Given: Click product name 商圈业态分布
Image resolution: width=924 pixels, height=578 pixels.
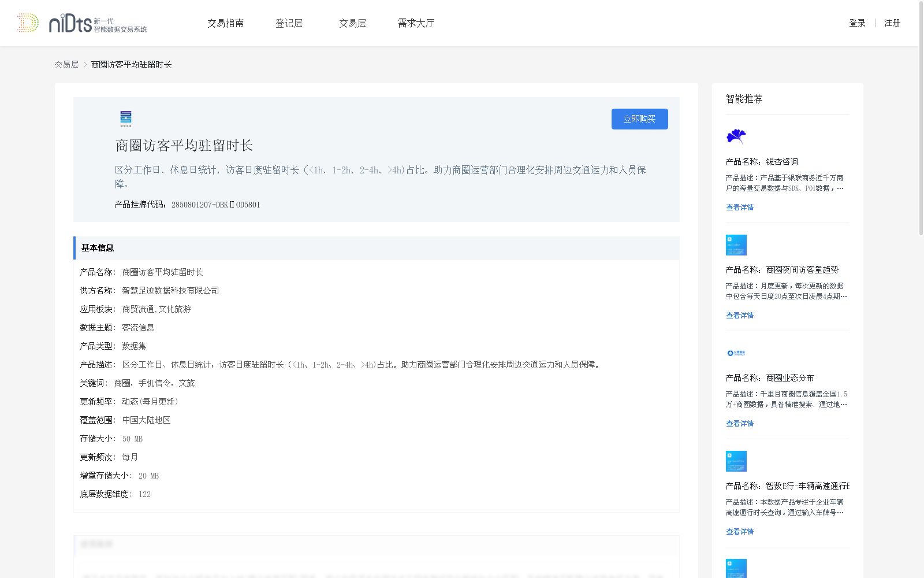Looking at the screenshot, I should [790, 378].
